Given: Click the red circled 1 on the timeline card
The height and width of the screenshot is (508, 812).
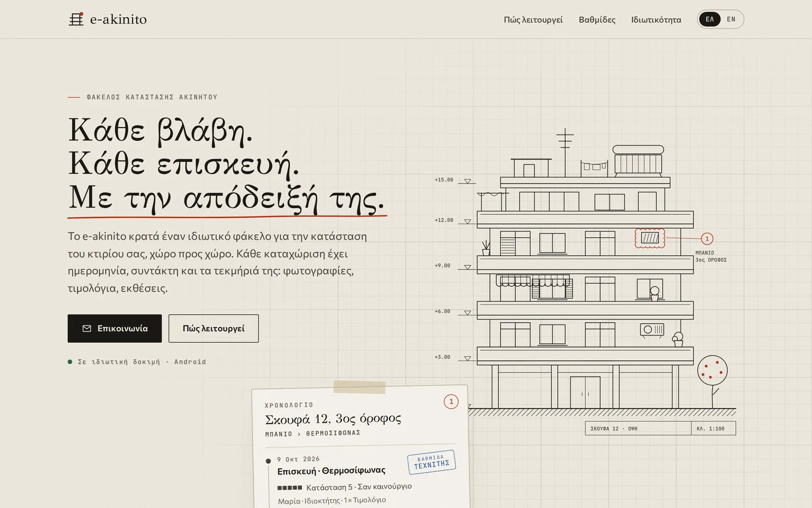Looking at the screenshot, I should (451, 401).
